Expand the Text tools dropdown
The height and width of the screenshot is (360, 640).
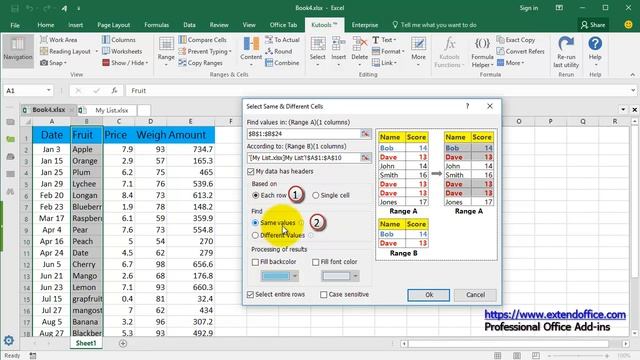395,40
